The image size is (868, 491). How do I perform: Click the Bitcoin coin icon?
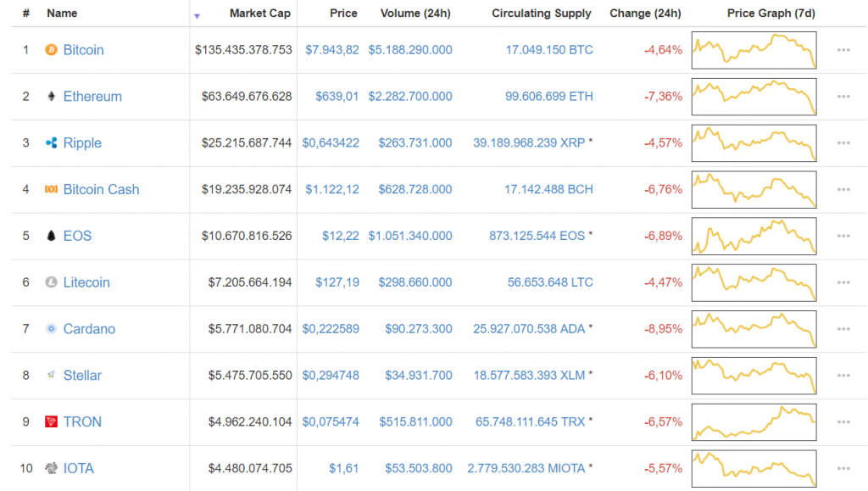[x=53, y=50]
